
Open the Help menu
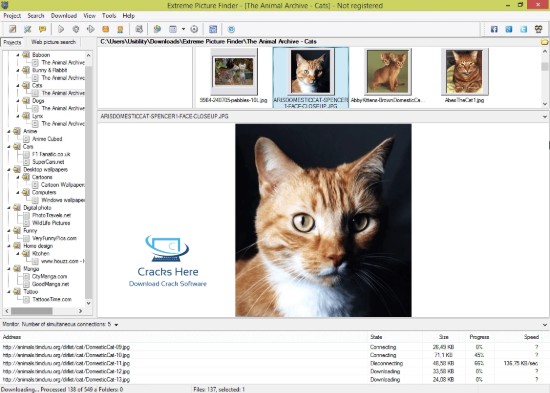[x=129, y=16]
